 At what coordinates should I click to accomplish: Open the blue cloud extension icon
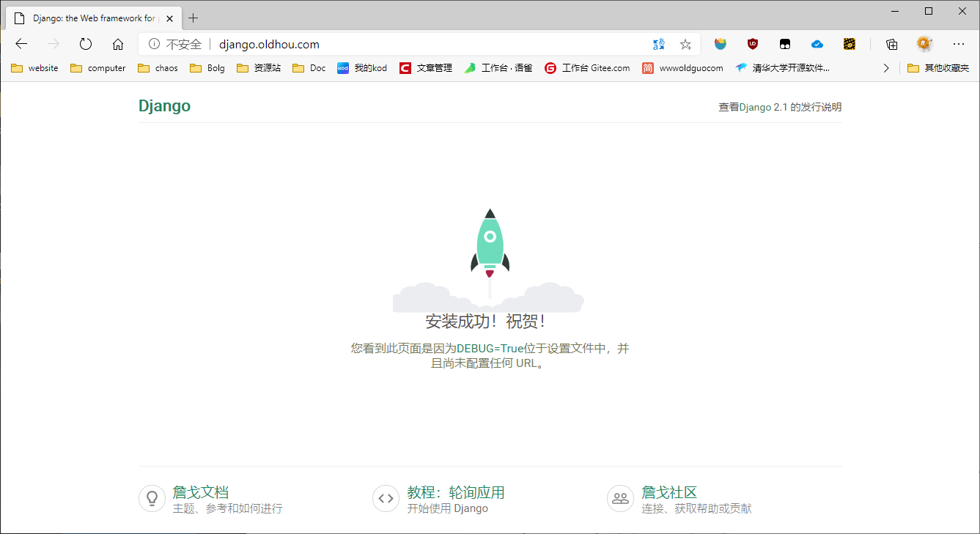(x=817, y=44)
